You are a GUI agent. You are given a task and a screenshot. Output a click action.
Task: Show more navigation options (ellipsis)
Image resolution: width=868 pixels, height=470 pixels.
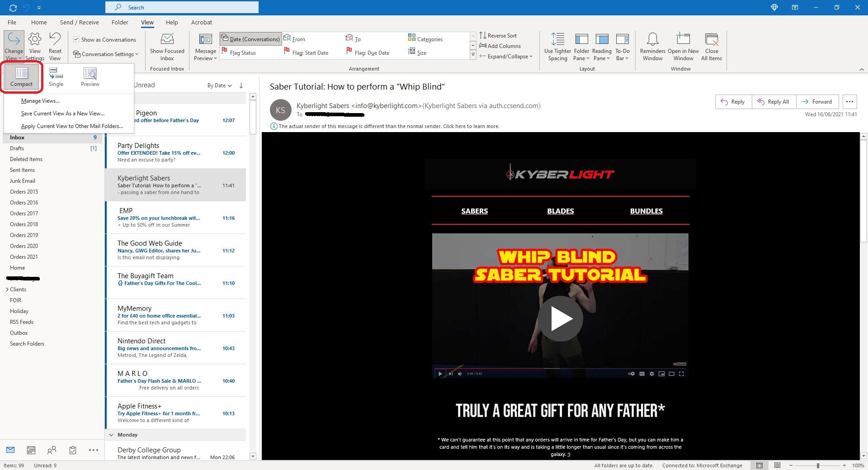(94, 450)
